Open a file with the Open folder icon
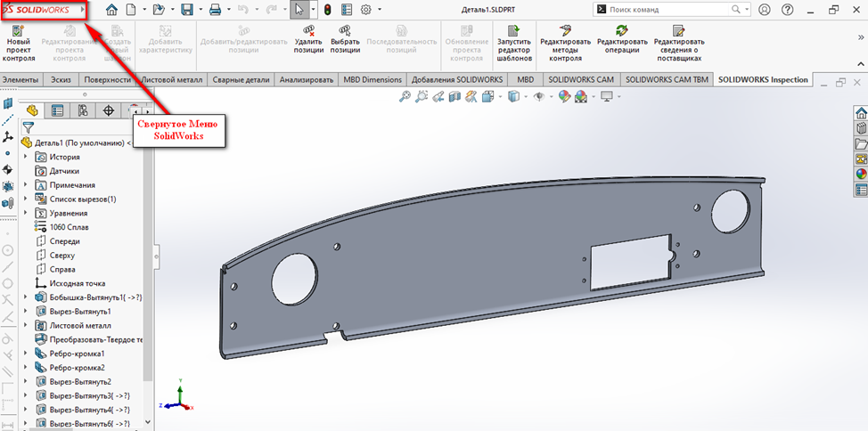The height and width of the screenshot is (431, 868). pyautogui.click(x=159, y=10)
